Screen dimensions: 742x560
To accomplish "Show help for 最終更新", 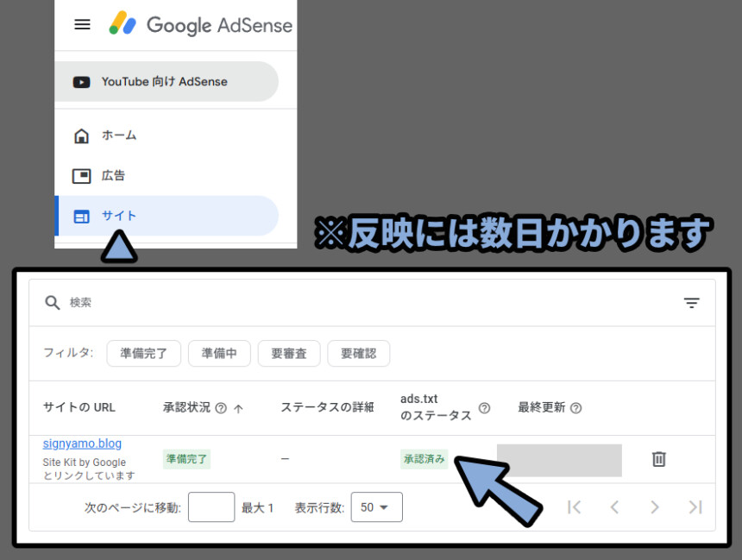I will (x=575, y=408).
